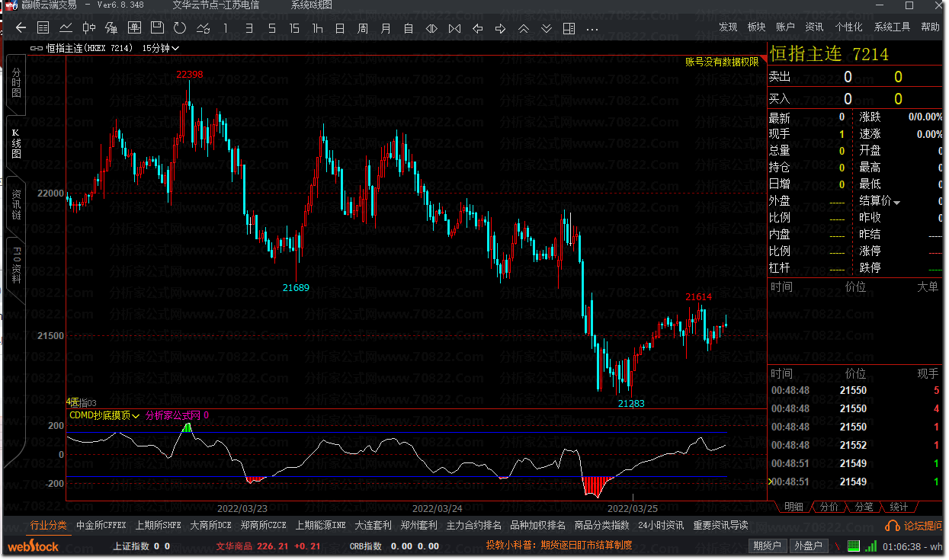Open the 发现 menu
Viewport: 949px width, 560px height.
pyautogui.click(x=728, y=27)
